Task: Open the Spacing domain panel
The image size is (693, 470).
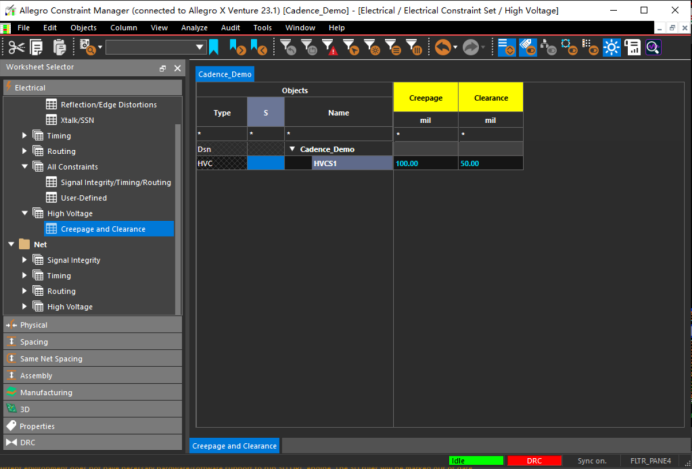Action: [93, 342]
